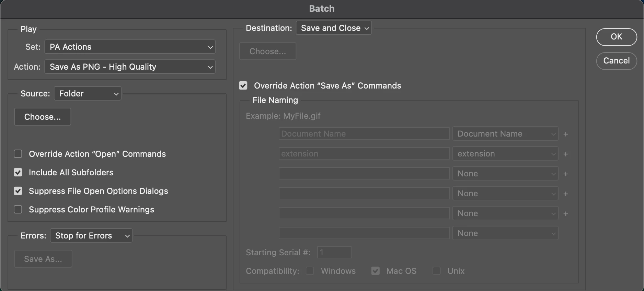Click the Starting Serial number field
The height and width of the screenshot is (291, 644).
click(x=334, y=253)
